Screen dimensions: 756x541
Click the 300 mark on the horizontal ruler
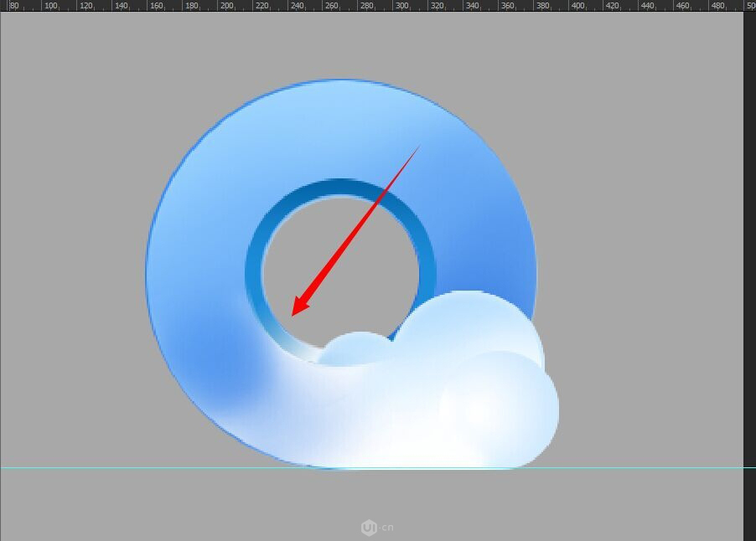[402, 5]
